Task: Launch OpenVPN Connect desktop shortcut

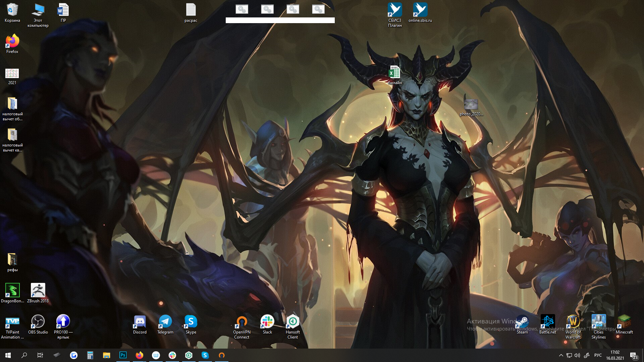Action: [242, 327]
